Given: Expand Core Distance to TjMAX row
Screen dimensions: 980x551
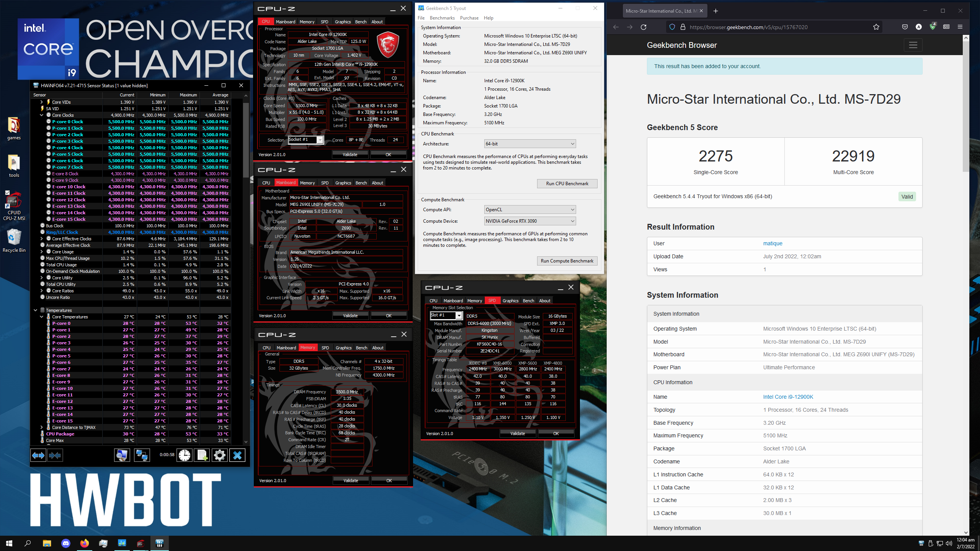Looking at the screenshot, I should coord(41,427).
